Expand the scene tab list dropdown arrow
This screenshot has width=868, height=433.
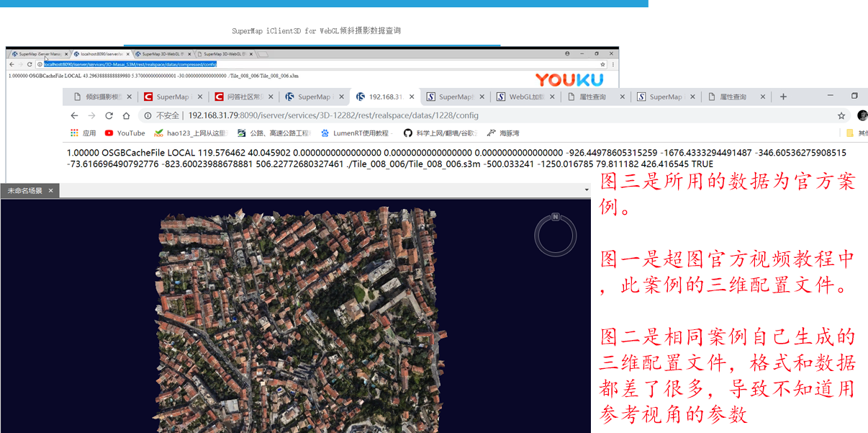[587, 189]
